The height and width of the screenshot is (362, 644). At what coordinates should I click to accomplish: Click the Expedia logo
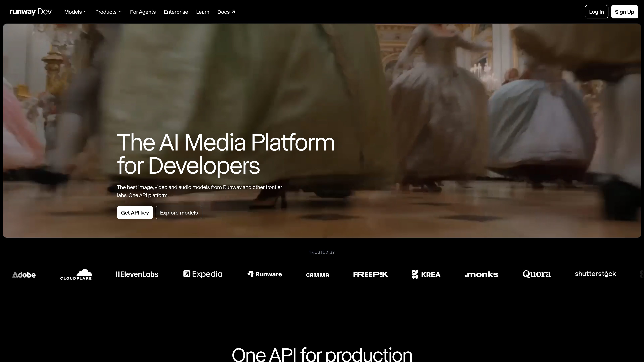(x=203, y=274)
